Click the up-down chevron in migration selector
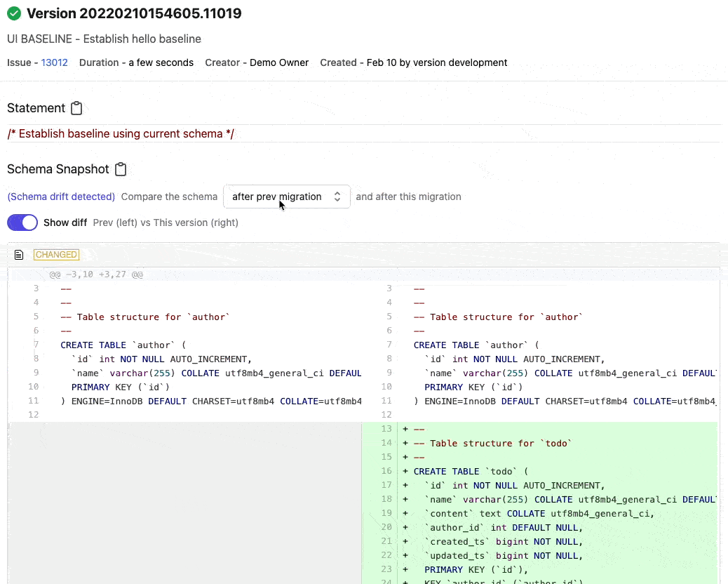The width and height of the screenshot is (728, 584). click(337, 197)
